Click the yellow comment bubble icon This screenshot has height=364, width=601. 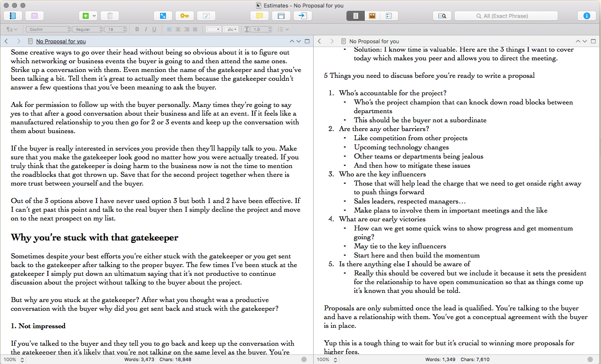[259, 16]
